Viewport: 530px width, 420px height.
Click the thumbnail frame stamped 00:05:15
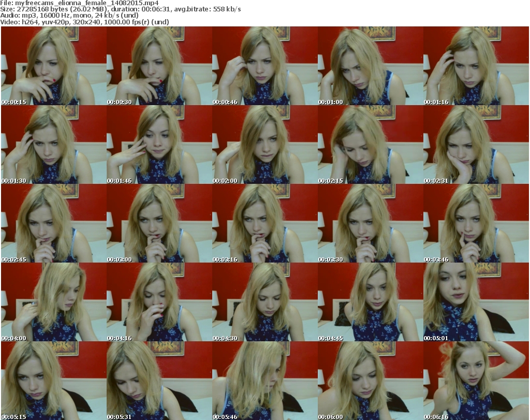click(x=54, y=381)
